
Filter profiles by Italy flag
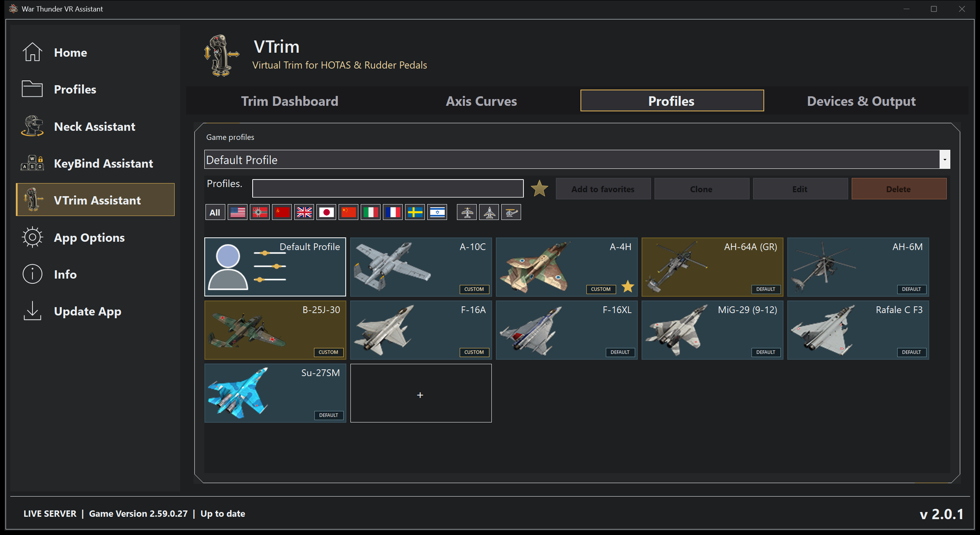pos(371,212)
